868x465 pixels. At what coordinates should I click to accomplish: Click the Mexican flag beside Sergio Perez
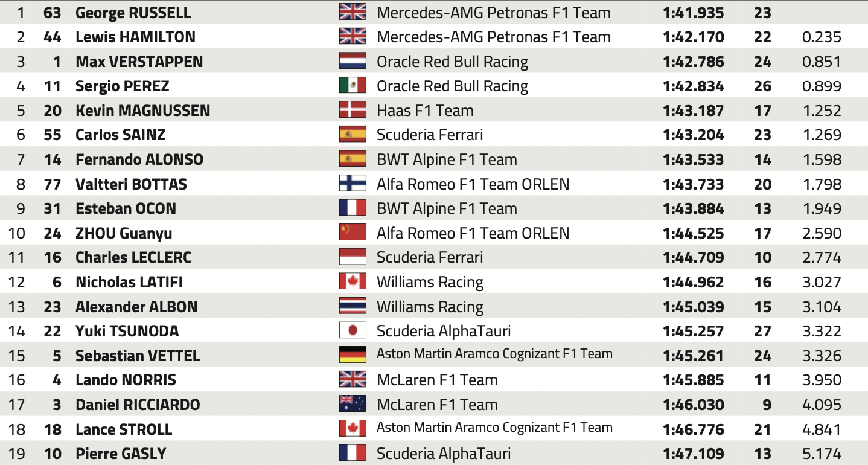[x=353, y=86]
